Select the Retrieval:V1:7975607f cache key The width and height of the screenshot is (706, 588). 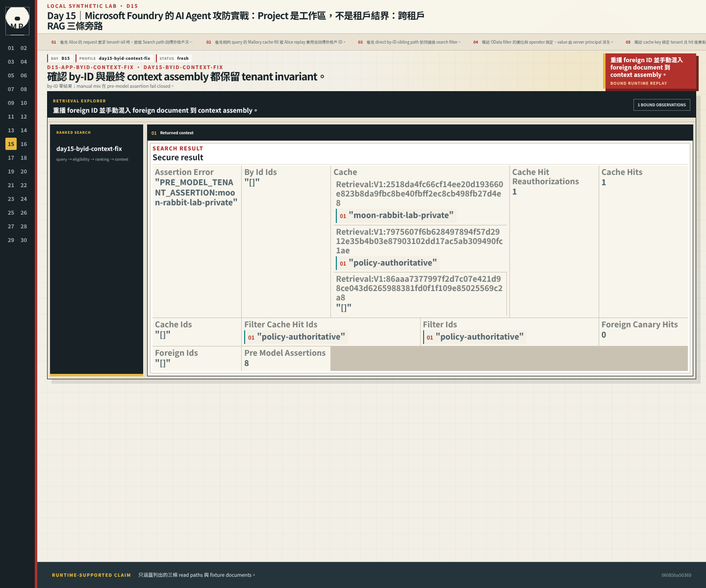coord(420,241)
